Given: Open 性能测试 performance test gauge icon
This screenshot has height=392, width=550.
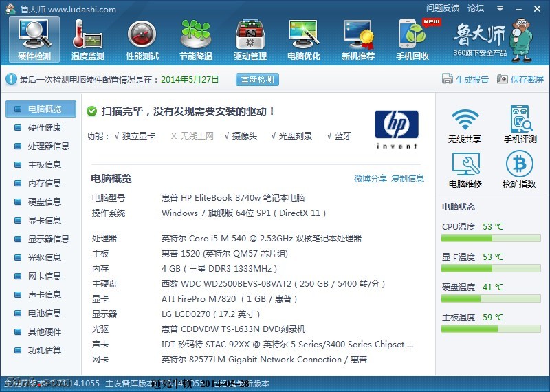Looking at the screenshot, I should click(142, 34).
